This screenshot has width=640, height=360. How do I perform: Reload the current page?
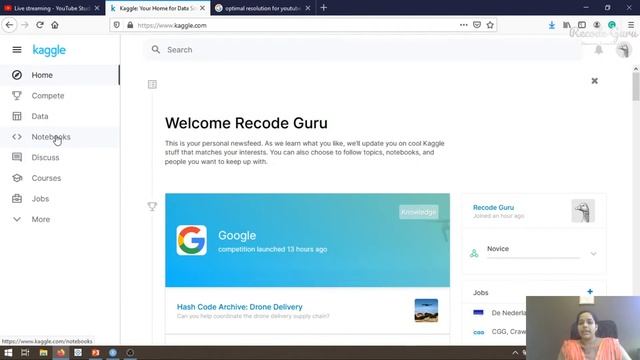click(40, 25)
